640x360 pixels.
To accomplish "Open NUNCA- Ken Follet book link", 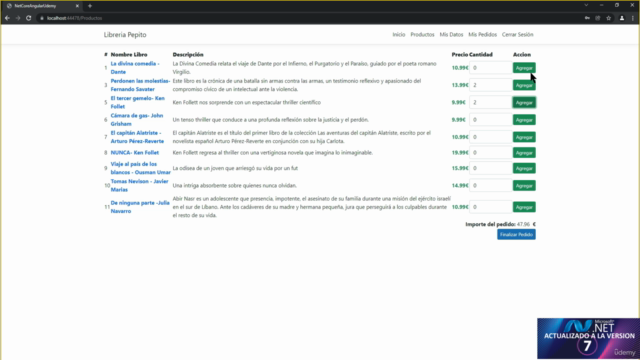I will pos(135,153).
